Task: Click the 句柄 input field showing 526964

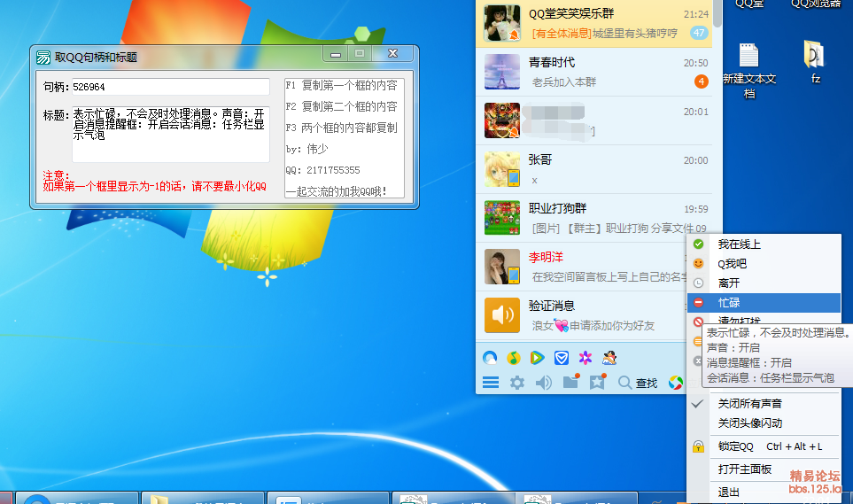Action: tap(170, 87)
